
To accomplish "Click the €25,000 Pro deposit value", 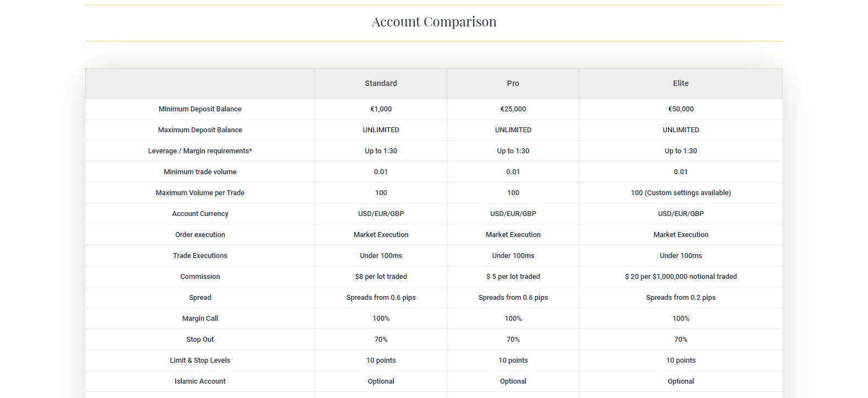I will coord(513,109).
